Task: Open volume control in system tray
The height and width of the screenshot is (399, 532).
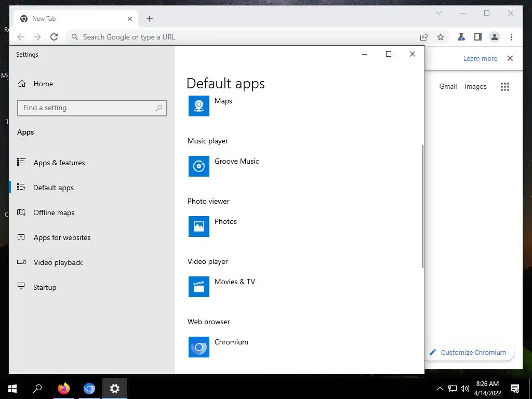Action: (465, 389)
